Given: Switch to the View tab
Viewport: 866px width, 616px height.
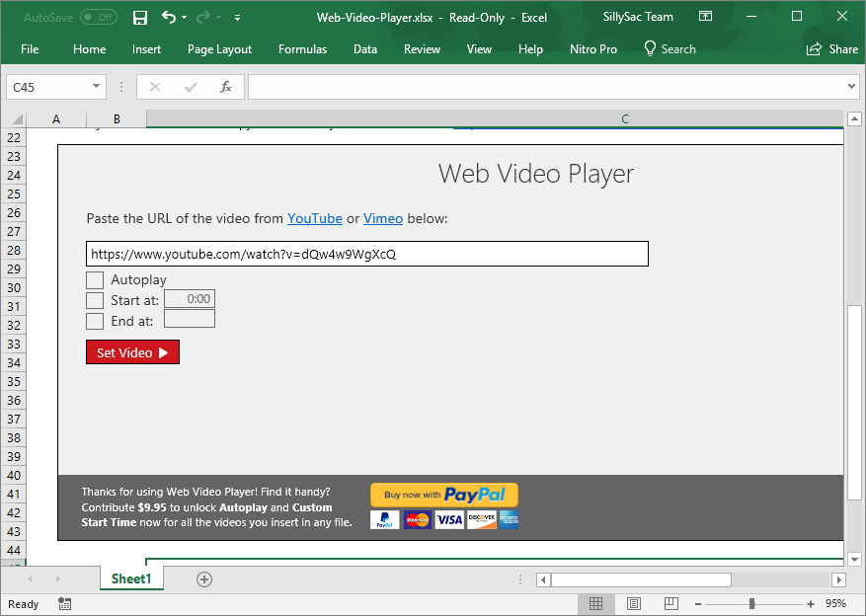Looking at the screenshot, I should click(479, 49).
